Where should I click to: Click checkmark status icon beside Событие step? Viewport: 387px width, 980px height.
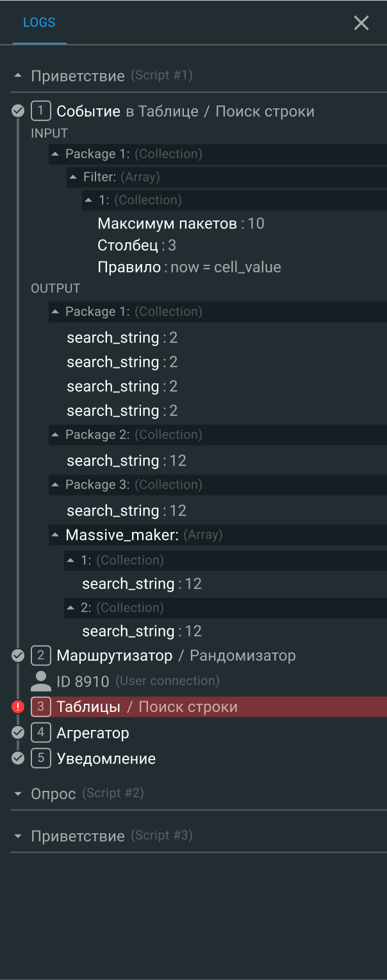18,111
